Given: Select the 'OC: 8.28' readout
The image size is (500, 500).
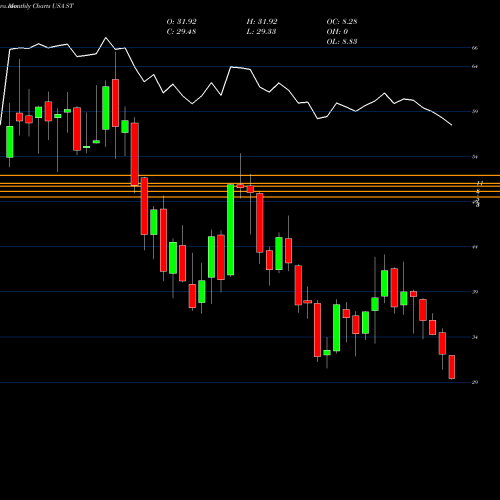Looking at the screenshot, I should tap(342, 22).
